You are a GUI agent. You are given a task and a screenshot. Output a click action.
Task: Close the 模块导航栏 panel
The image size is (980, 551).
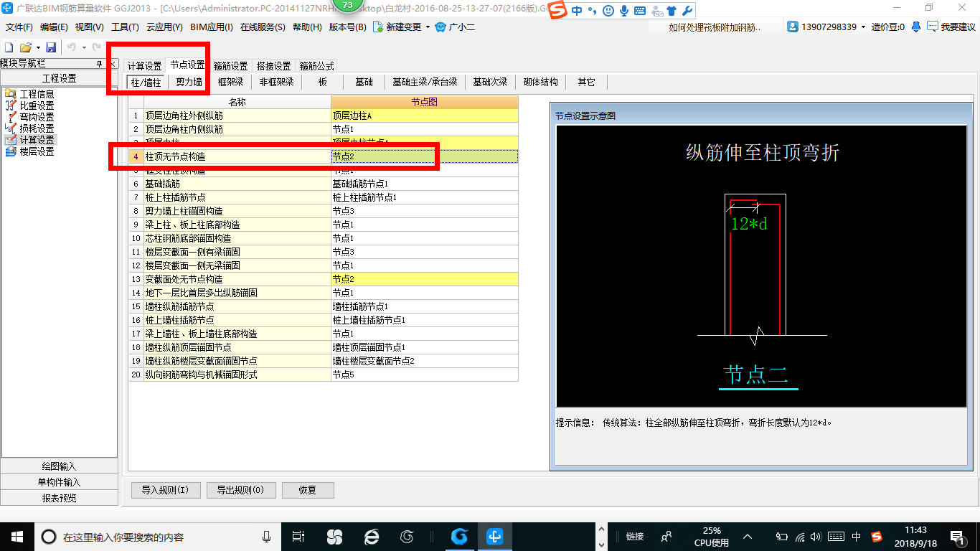coord(112,64)
